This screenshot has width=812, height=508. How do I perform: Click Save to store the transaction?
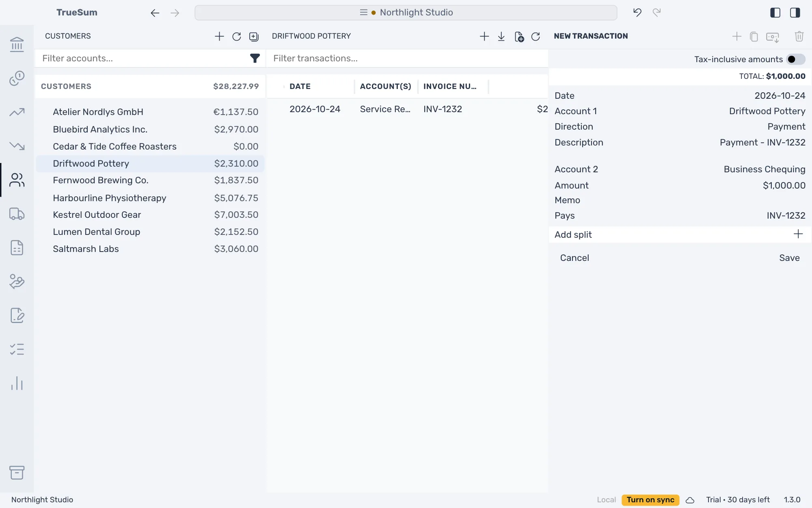789,258
